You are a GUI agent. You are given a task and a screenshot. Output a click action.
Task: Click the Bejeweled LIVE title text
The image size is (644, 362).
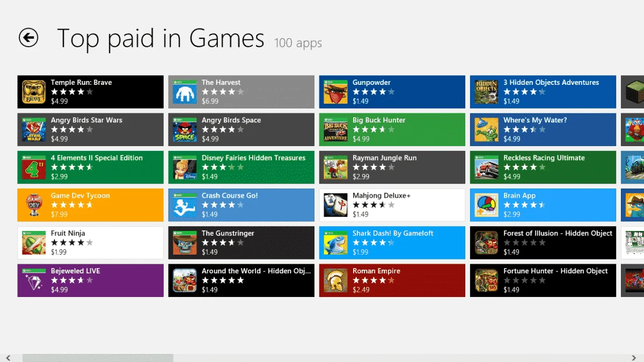[75, 271]
